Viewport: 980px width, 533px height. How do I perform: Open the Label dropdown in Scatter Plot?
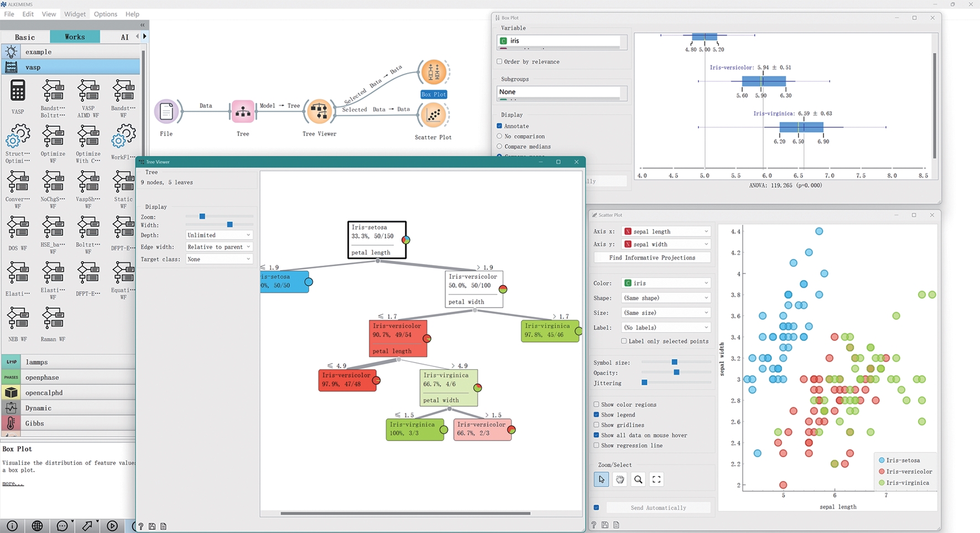[666, 328]
